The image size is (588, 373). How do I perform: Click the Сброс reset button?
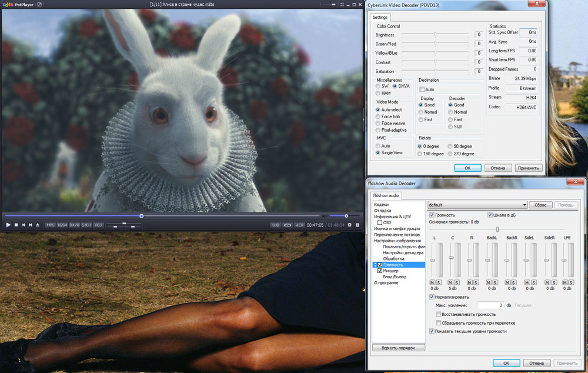click(x=540, y=205)
